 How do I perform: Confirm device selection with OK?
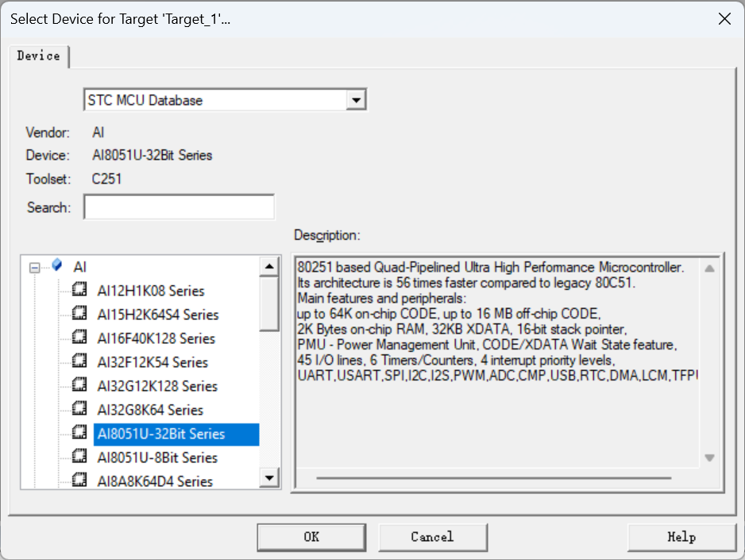[311, 537]
